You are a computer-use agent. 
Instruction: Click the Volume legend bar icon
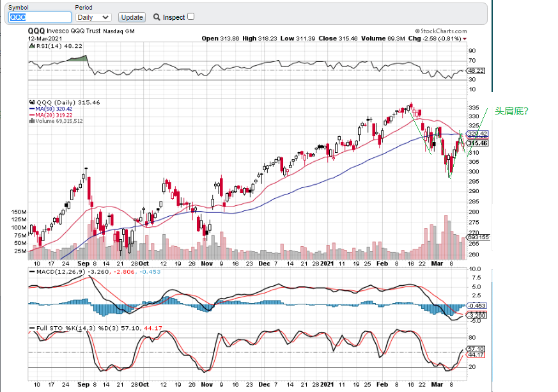[x=32, y=121]
